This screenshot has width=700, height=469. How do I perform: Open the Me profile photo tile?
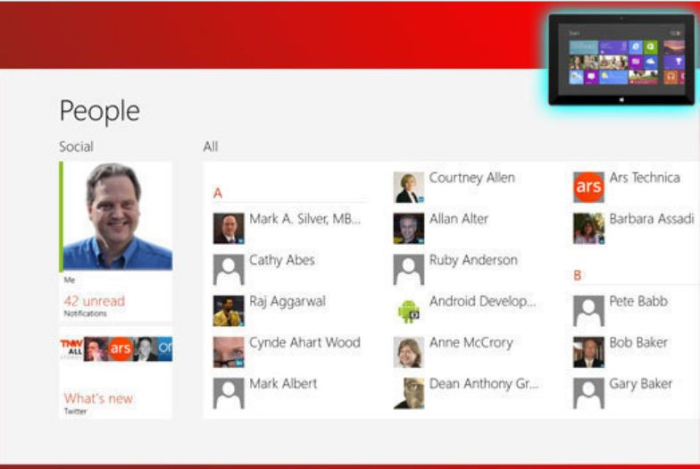116,217
